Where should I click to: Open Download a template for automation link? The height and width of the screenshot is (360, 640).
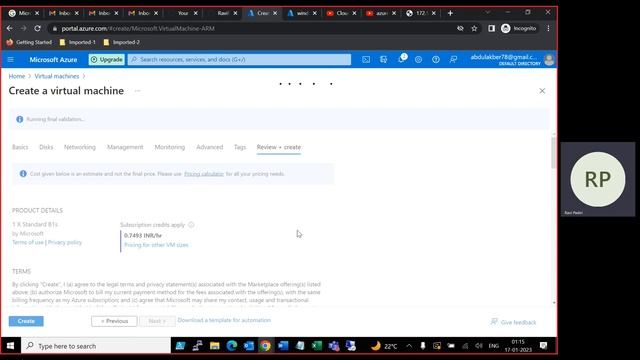(x=224, y=320)
